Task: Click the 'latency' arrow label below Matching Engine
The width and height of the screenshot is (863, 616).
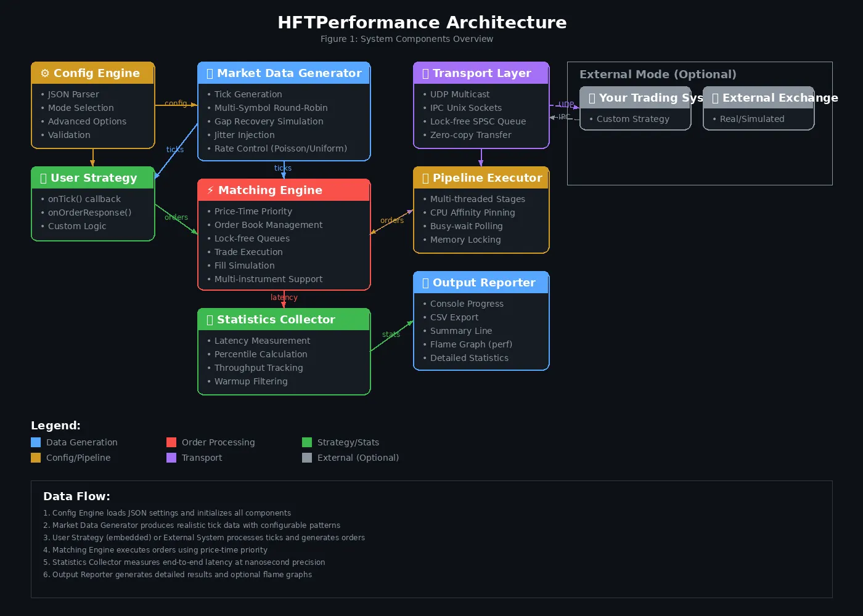Action: point(284,298)
